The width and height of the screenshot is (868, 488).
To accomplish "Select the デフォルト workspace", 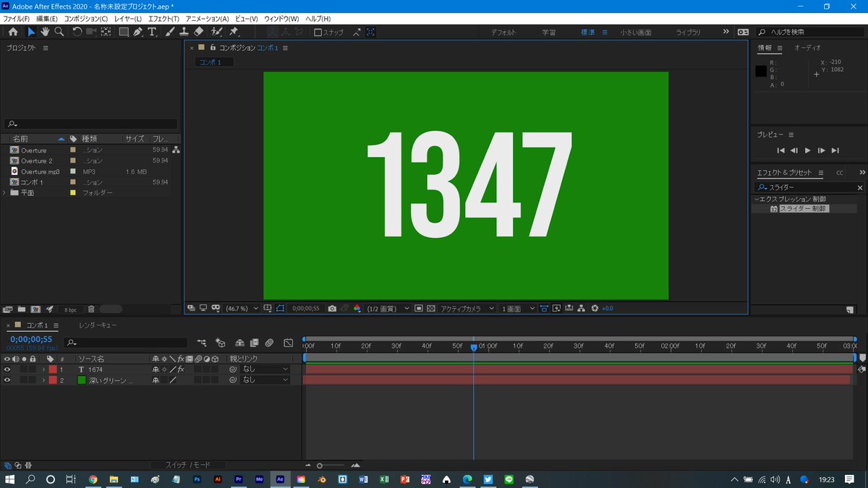I will [503, 33].
